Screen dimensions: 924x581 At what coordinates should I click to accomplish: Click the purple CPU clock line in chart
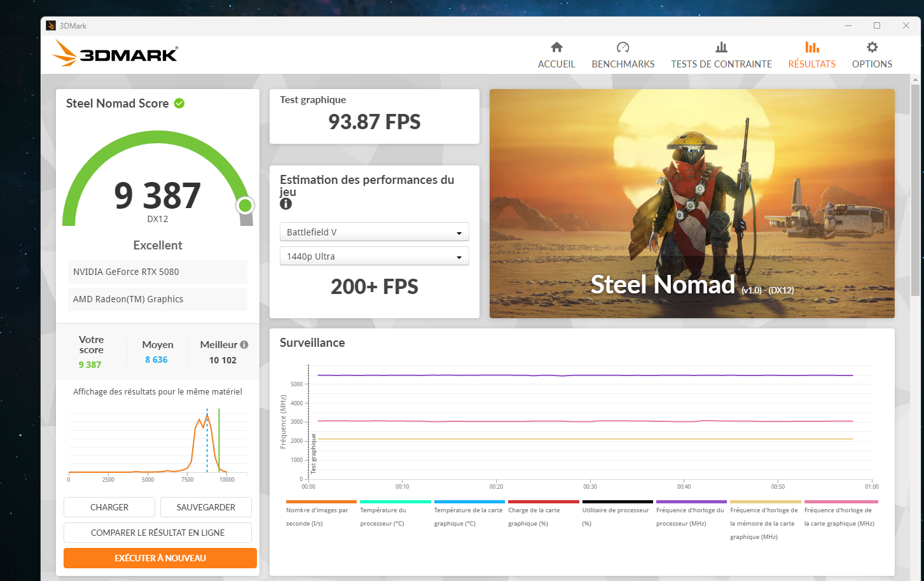(585, 375)
